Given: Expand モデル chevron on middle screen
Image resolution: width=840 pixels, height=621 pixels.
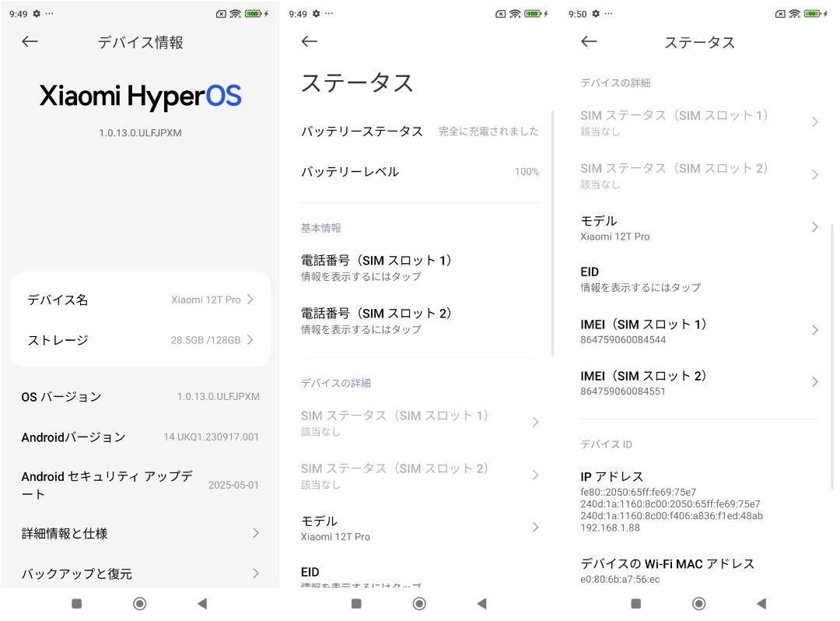Looking at the screenshot, I should (x=535, y=528).
